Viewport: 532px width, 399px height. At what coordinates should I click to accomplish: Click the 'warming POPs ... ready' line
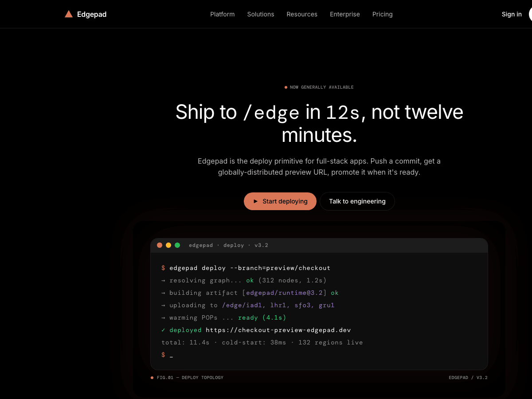coord(224,317)
